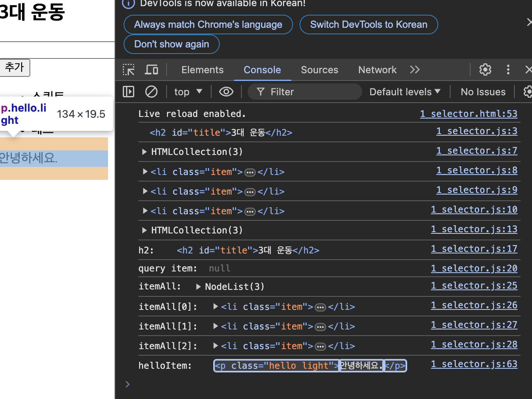Click the 3대 운동 page heading

[32, 11]
